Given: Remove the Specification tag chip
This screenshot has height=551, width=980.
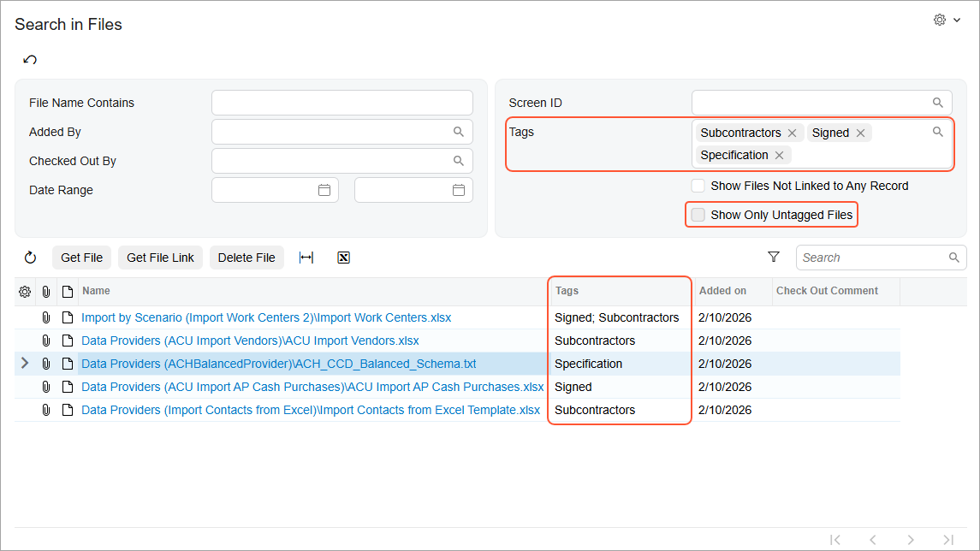Looking at the screenshot, I should pos(779,156).
